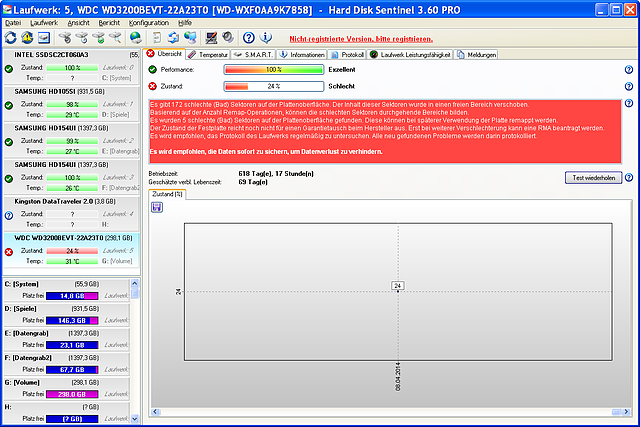Click the globe with monitor network icon
The image size is (640, 427).
tap(190, 38)
